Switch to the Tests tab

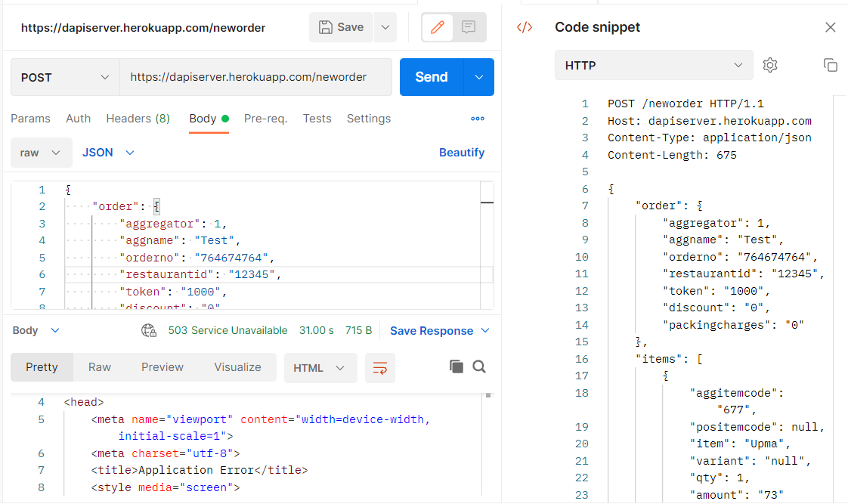[x=317, y=119]
